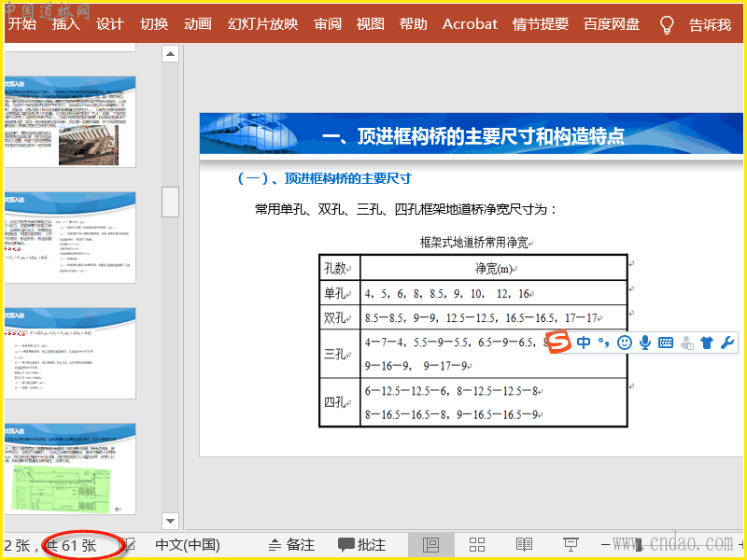Select the 审阅 tab
This screenshot has height=560, width=747.
click(x=328, y=24)
